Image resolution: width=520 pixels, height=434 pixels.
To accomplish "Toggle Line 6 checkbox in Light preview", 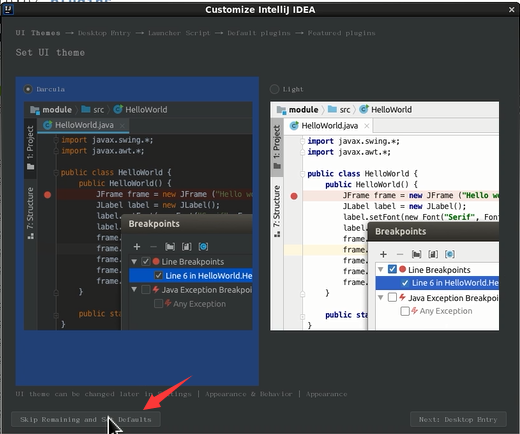I will (x=405, y=283).
